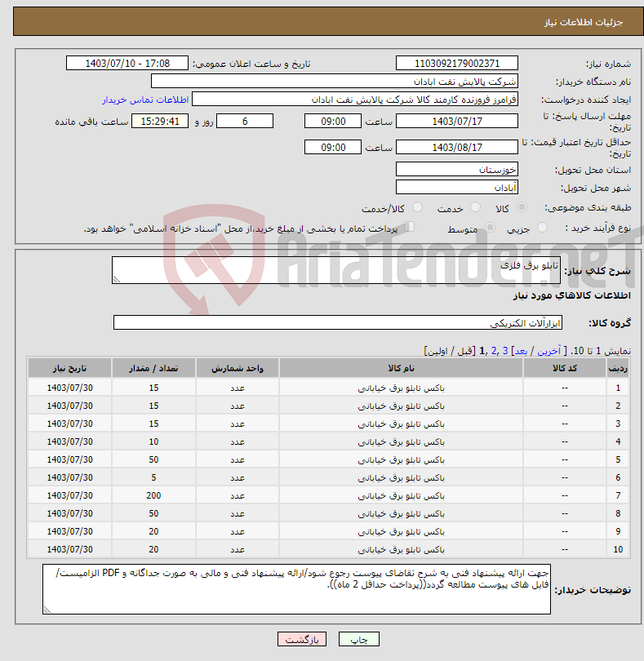Open the اطلاعات تماس خریدار link
The width and height of the screenshot is (644, 661).
click(145, 100)
